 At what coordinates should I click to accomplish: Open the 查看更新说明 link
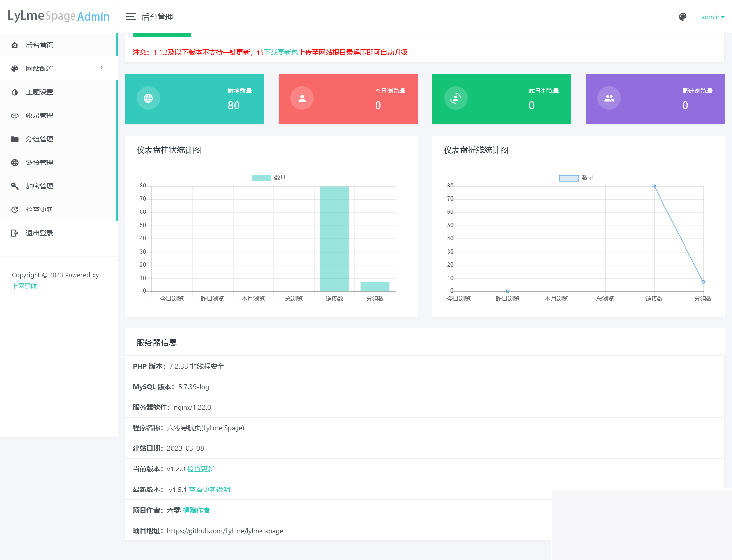209,489
